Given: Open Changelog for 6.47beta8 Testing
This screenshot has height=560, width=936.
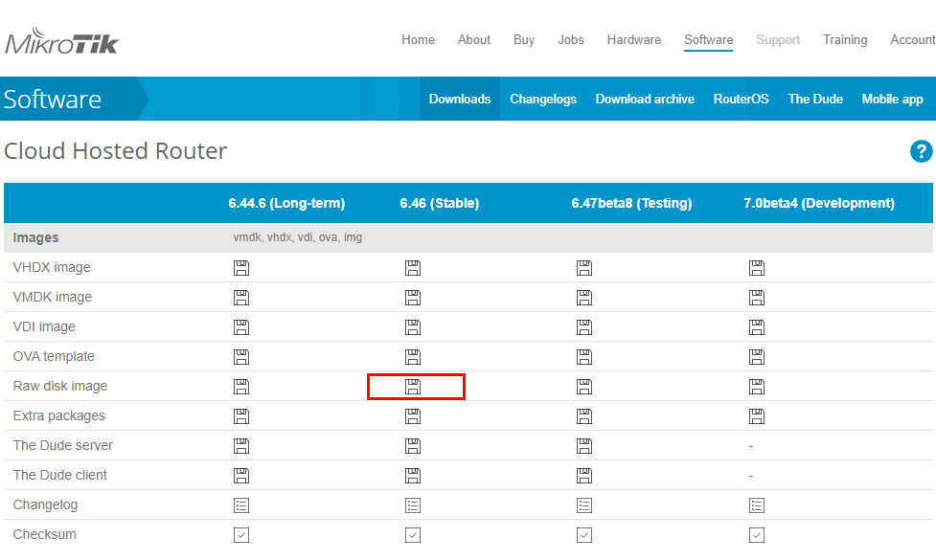Looking at the screenshot, I should (584, 505).
